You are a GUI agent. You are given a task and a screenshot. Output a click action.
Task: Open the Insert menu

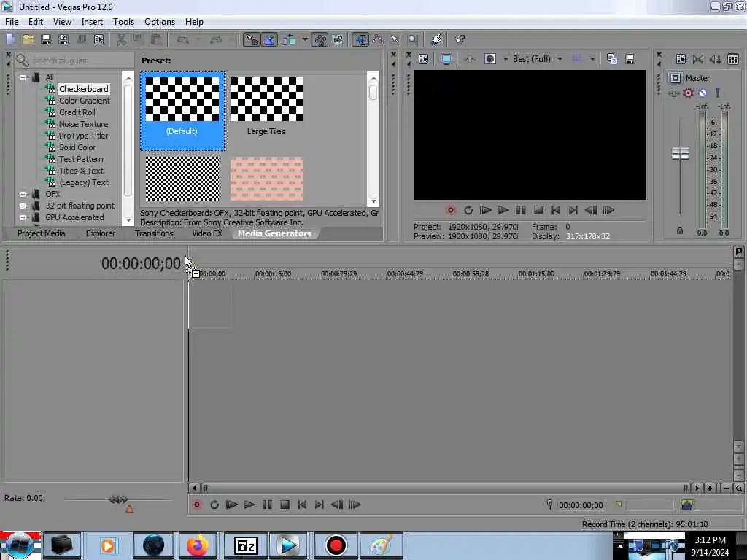click(x=92, y=22)
